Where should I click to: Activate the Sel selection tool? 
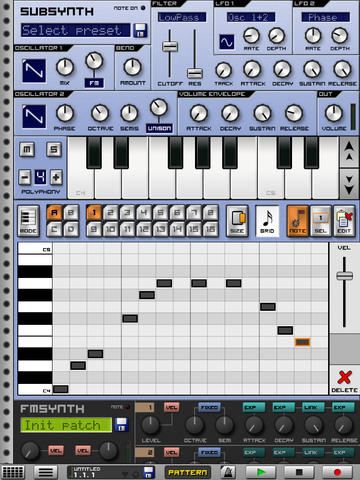coord(320,221)
